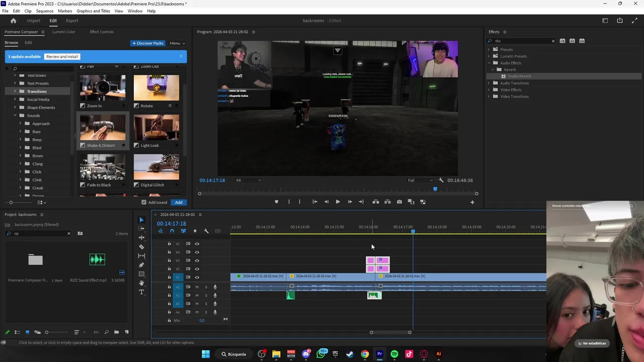
Task: Toggle V1 track output eye
Action: click(x=197, y=277)
